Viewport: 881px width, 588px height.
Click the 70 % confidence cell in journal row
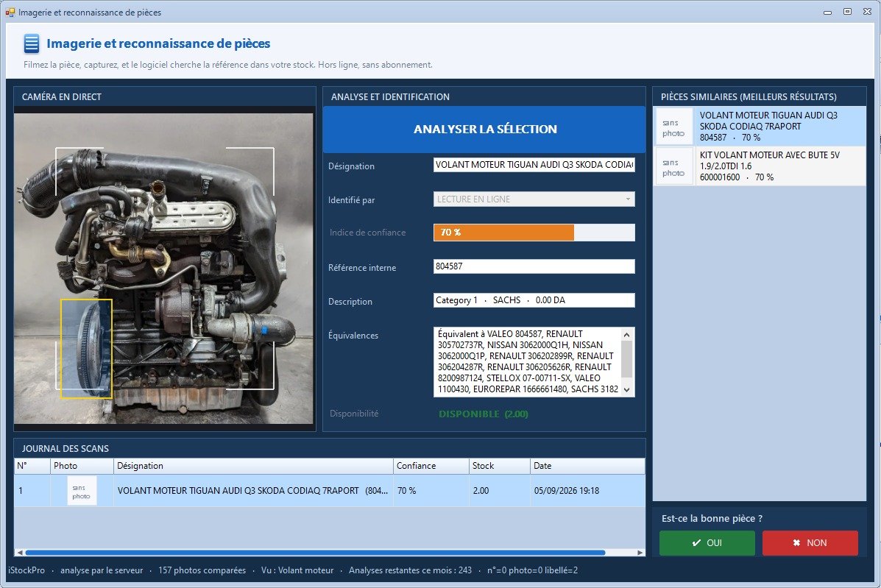pos(431,491)
